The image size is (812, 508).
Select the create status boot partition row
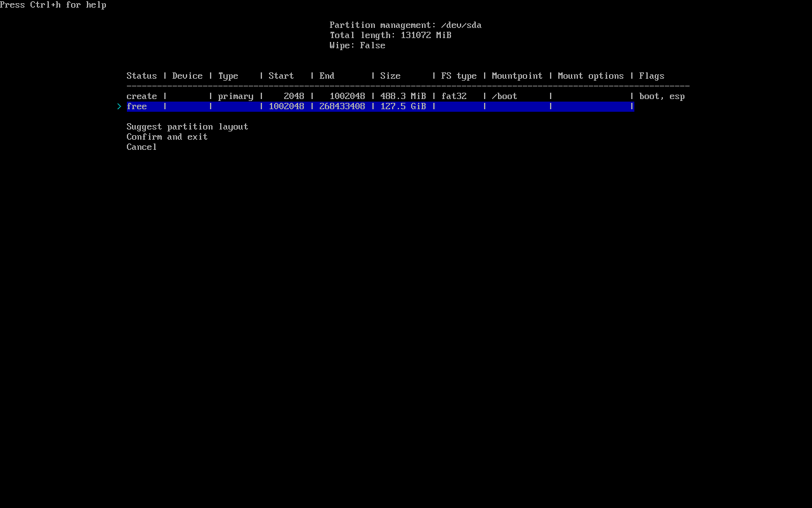tap(141, 97)
